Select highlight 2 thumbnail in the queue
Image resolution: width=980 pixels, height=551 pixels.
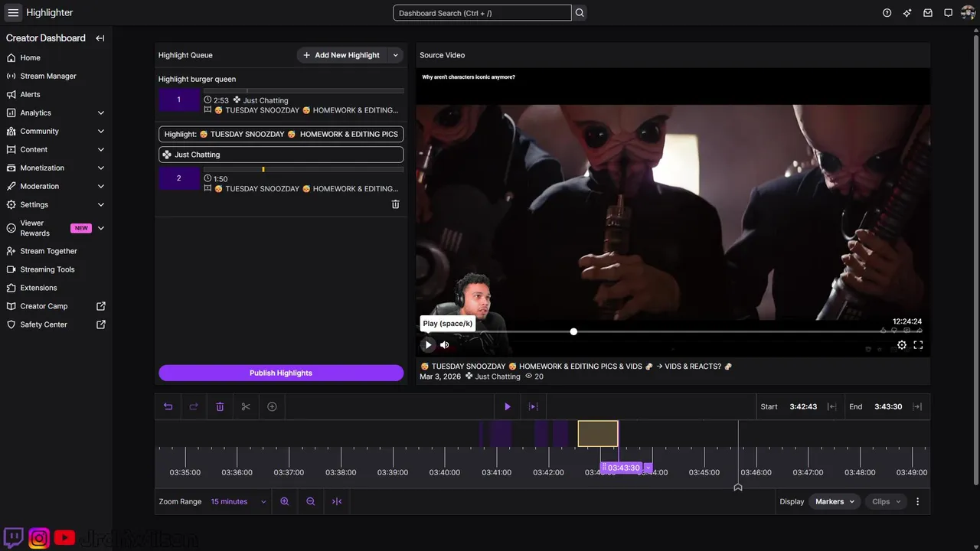[179, 178]
